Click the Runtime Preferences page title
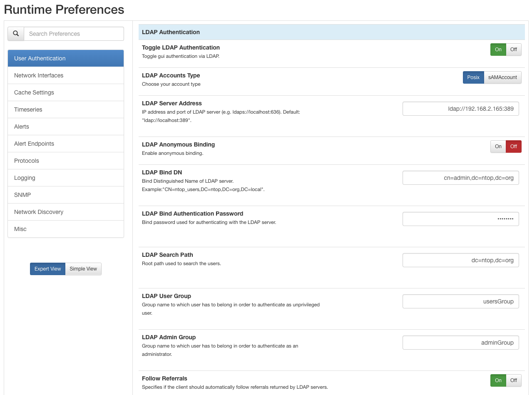This screenshot has width=532, height=395. coord(64,10)
